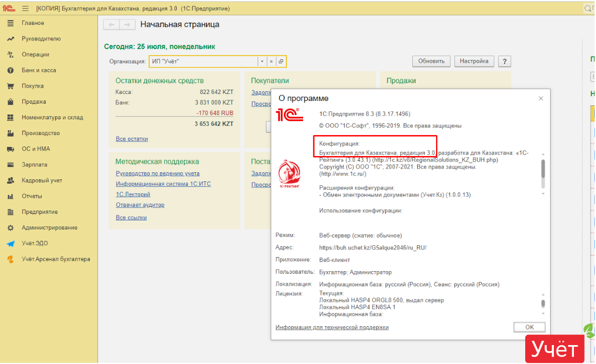This screenshot has height=364, width=596.
Task: Click the Администрирование gear icon
Action: 10,228
